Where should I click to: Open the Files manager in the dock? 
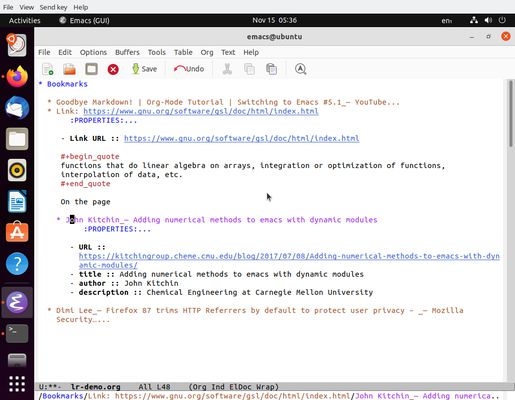click(17, 139)
